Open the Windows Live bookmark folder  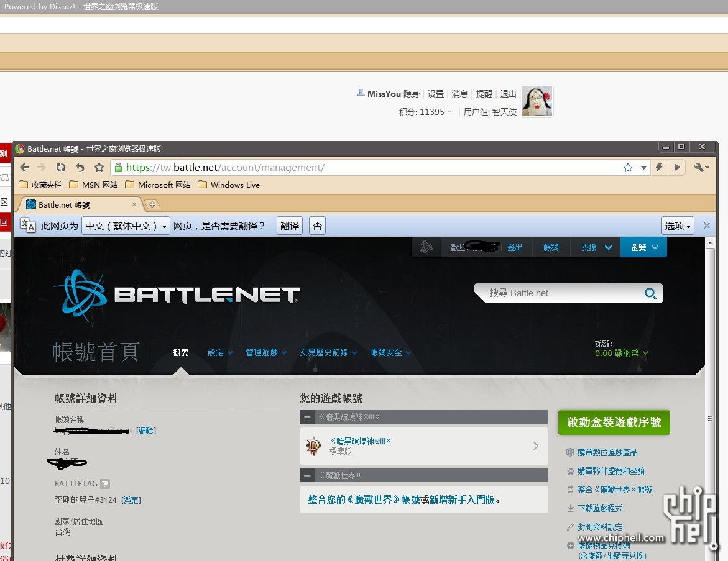pyautogui.click(x=228, y=185)
